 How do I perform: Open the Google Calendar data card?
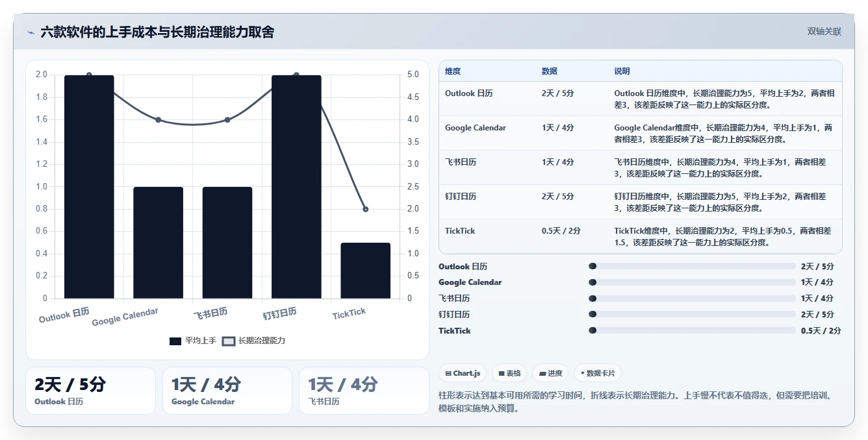227,391
